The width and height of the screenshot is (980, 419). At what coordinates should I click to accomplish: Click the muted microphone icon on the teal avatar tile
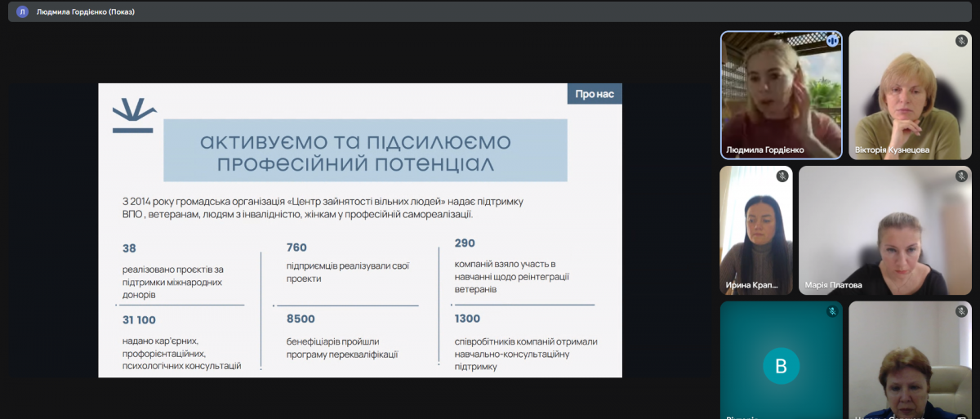[833, 311]
